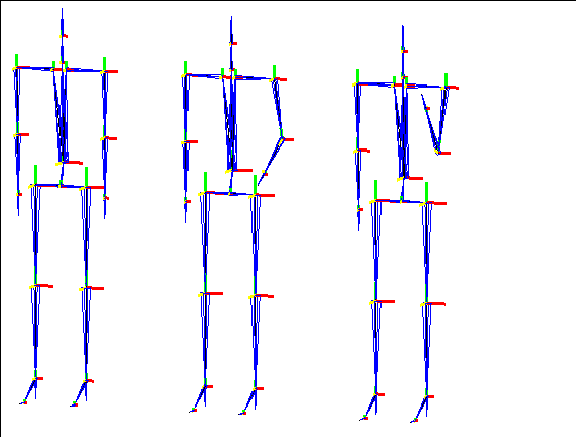This screenshot has height=437, width=576.
Task: Select the middle skeleton's right ankle joint
Action: pos(256,389)
